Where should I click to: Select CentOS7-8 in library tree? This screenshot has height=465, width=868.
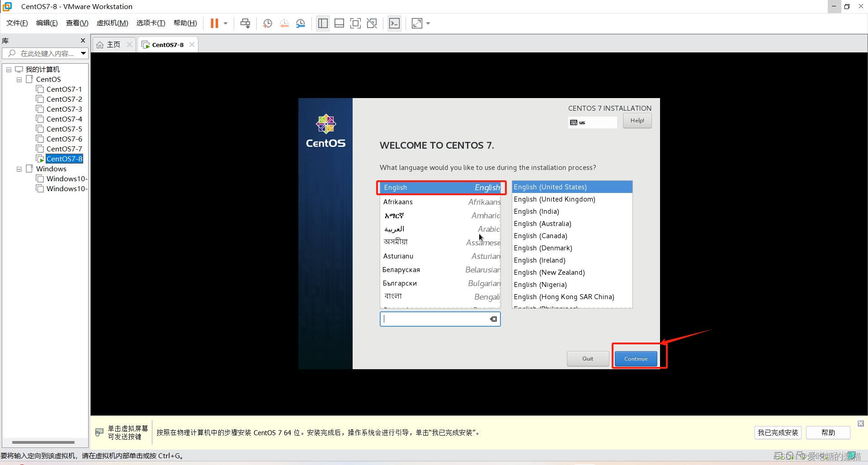tap(64, 159)
